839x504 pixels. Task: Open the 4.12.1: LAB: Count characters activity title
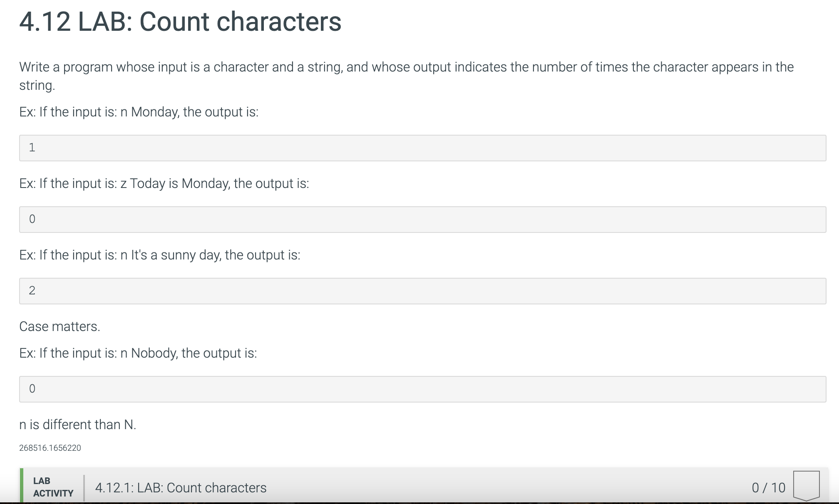(181, 487)
